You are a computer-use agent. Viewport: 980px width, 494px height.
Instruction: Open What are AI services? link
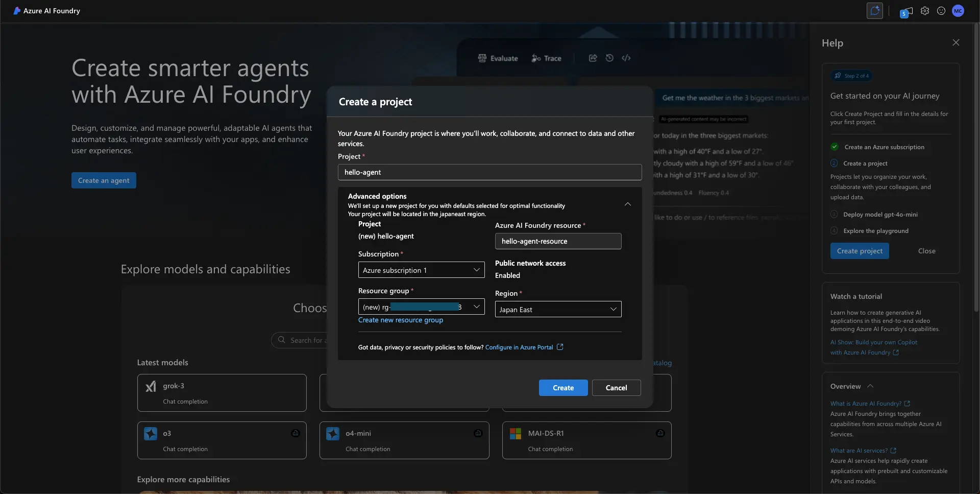[x=859, y=451]
